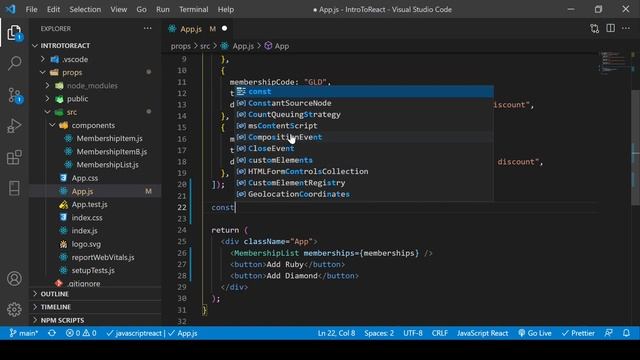
Task: Split the editor to the right
Action: [611, 28]
